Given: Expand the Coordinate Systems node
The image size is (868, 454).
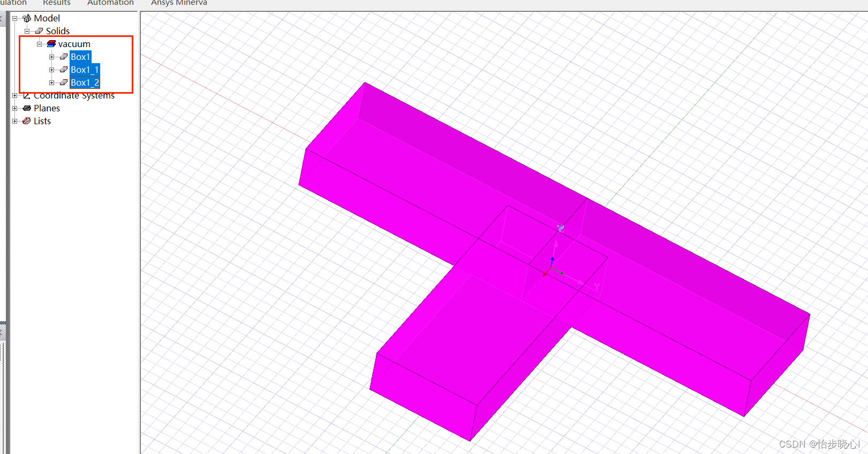Looking at the screenshot, I should [15, 95].
